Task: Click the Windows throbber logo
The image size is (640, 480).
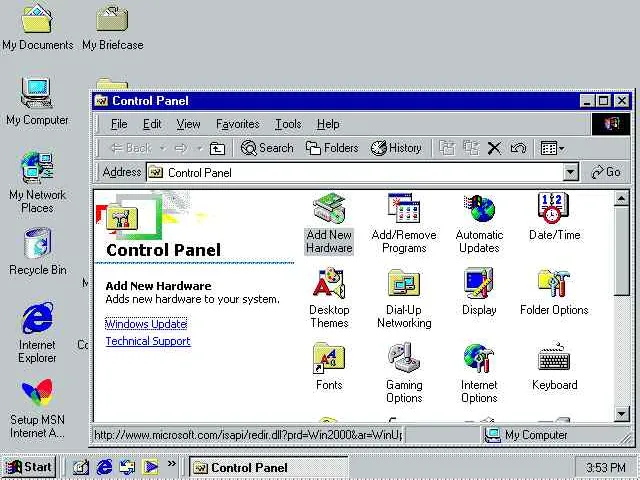Action: click(611, 124)
